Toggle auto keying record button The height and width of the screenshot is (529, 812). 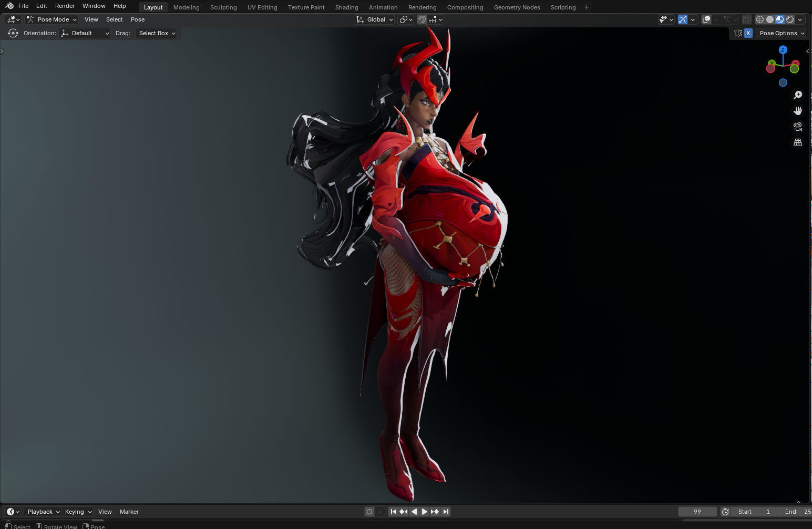click(x=369, y=512)
